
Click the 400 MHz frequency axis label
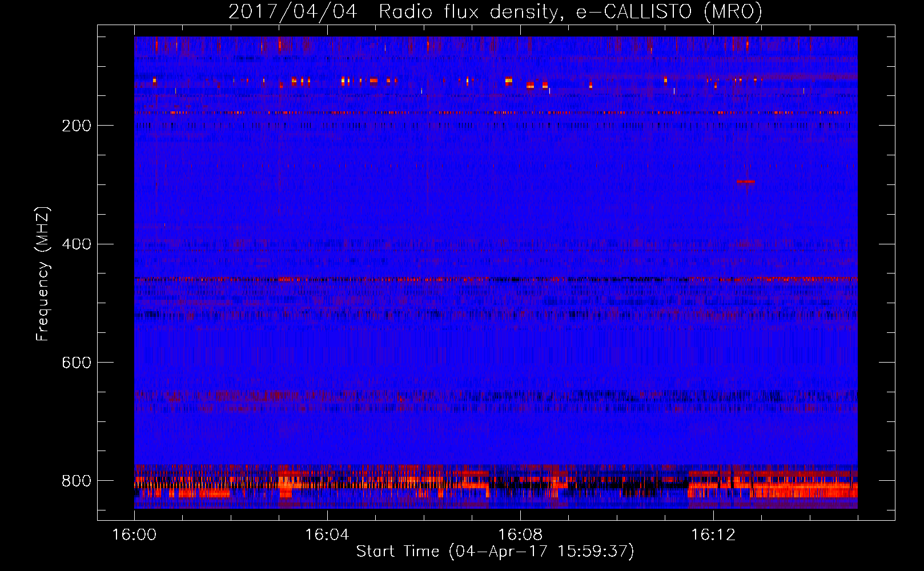point(77,244)
